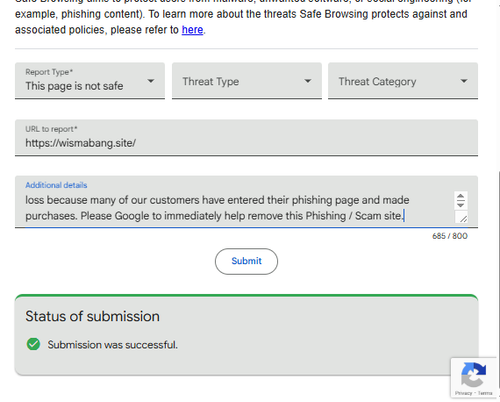Click the 685 / 800 character counter
The width and height of the screenshot is (500, 402).
click(450, 236)
